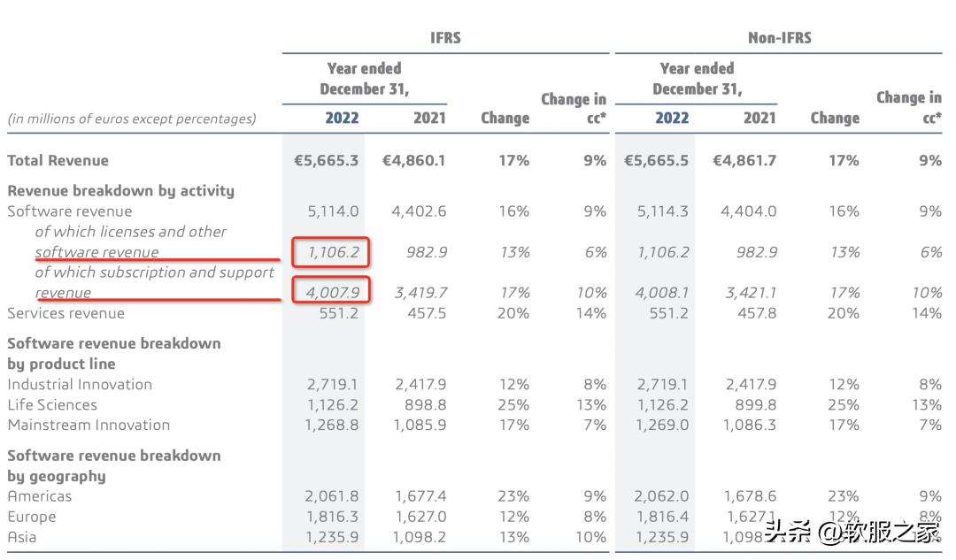Click the Total Revenue row label
The width and height of the screenshot is (956, 560).
coord(58,160)
